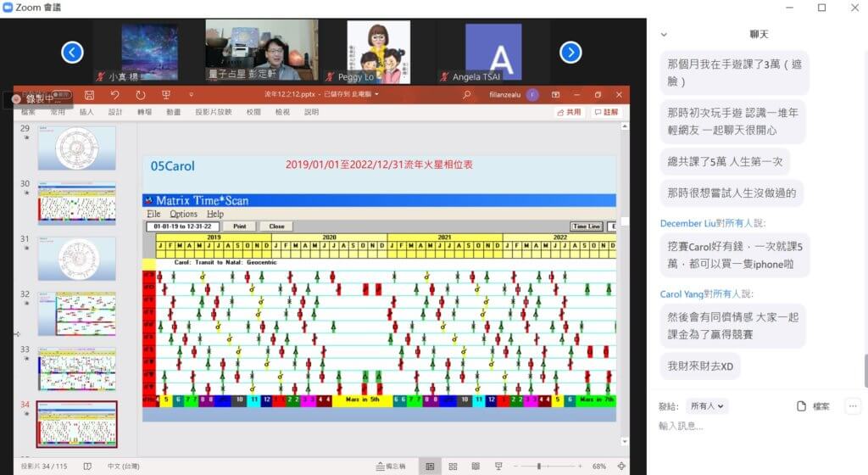Switch to reading view icon

coord(476,467)
